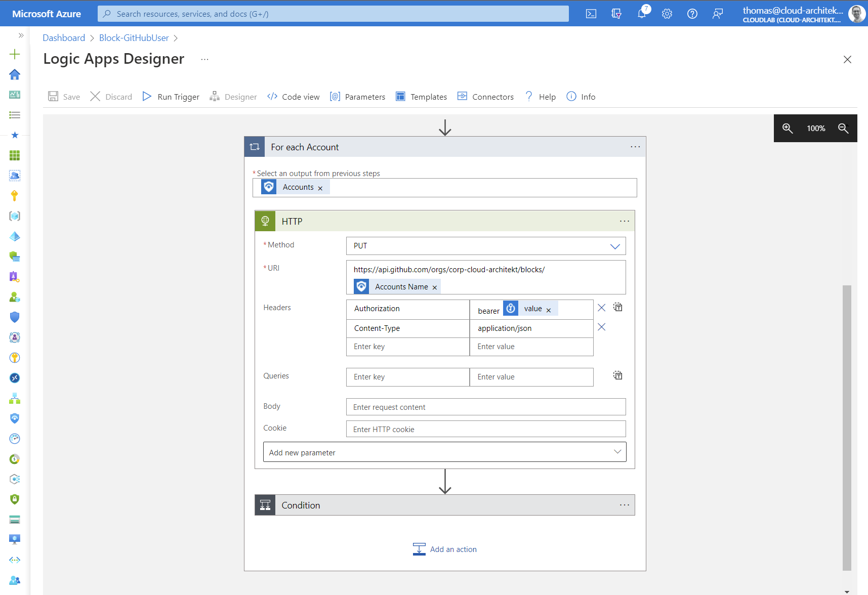
Task: Remove the value token in Authorization header
Action: pyautogui.click(x=549, y=310)
